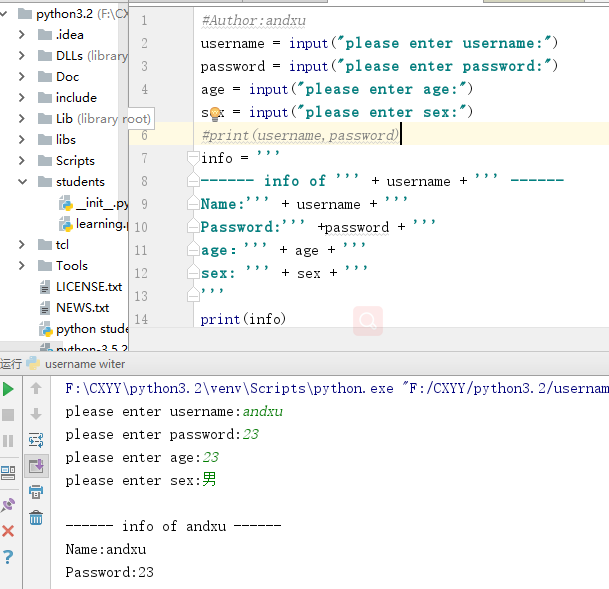Image resolution: width=609 pixels, height=589 pixels.
Task: Click the commented print(username, password) line
Action: click(x=300, y=135)
